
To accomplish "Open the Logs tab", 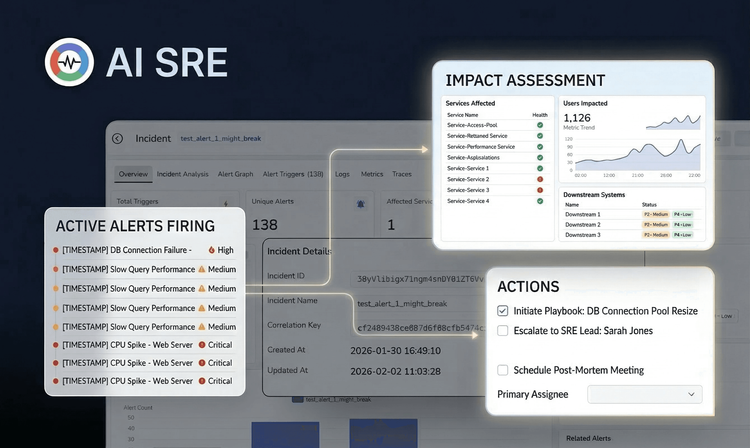I will click(x=342, y=174).
